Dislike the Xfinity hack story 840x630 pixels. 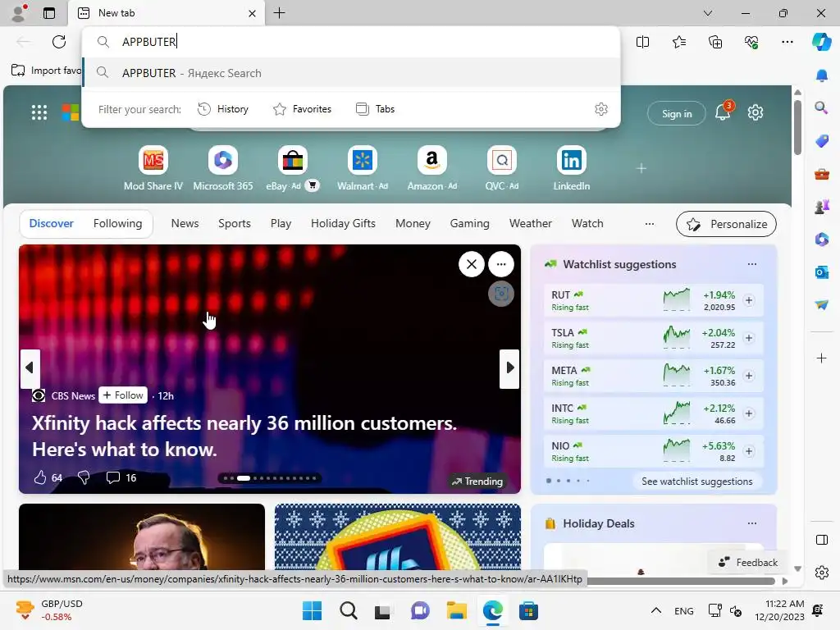(x=84, y=477)
